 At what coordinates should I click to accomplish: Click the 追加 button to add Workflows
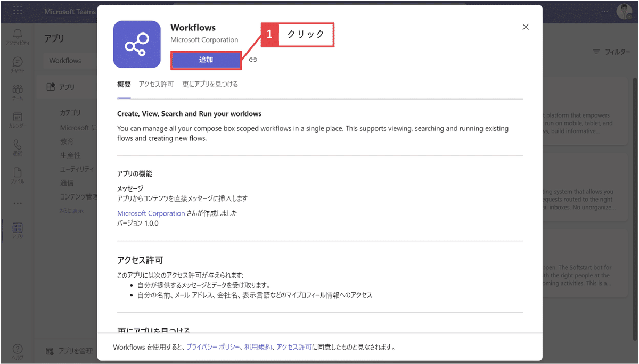pos(206,60)
